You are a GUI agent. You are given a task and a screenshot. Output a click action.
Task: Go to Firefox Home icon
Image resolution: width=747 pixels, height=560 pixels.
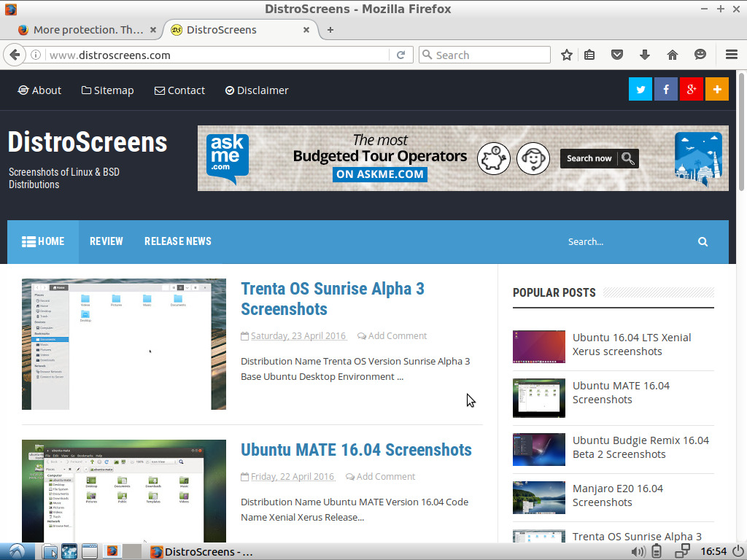[x=672, y=55]
